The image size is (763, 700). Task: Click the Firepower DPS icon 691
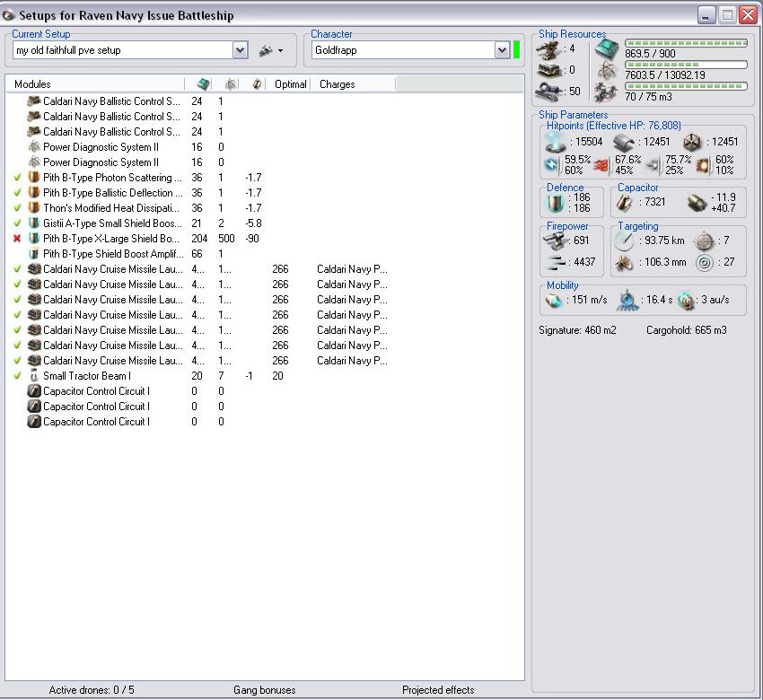pyautogui.click(x=556, y=241)
